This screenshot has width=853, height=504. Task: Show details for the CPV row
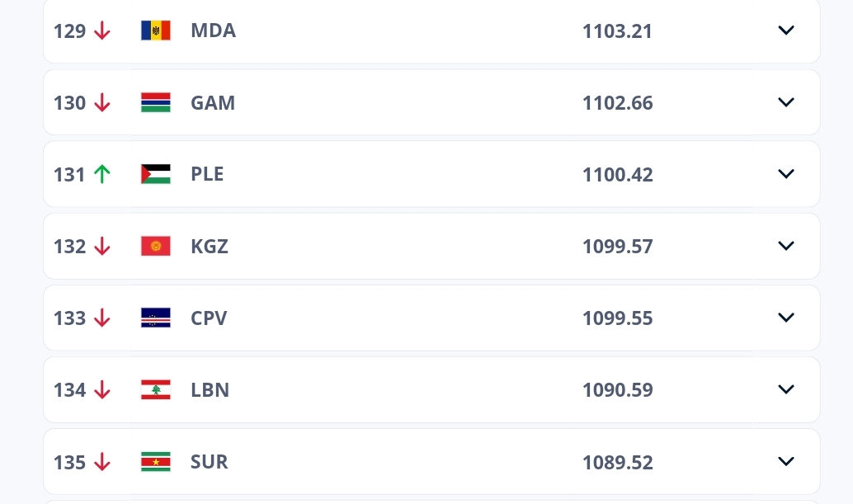tap(785, 318)
